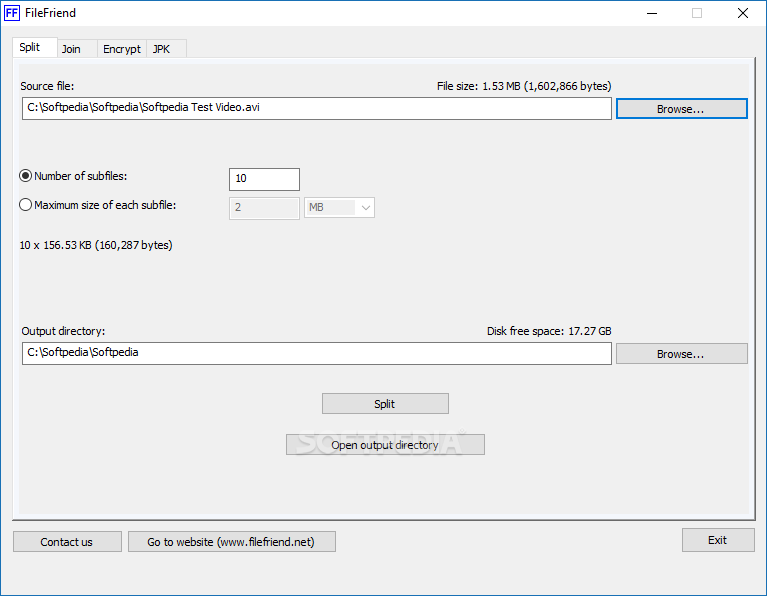This screenshot has width=767, height=596.
Task: Open the Encrypt tab
Action: point(122,49)
